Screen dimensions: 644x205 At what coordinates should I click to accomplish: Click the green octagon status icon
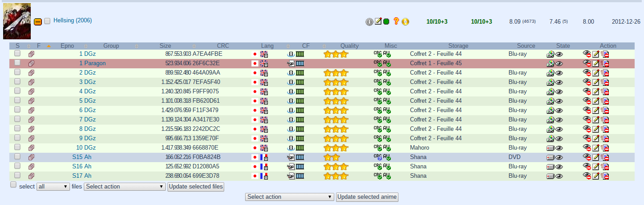click(386, 21)
